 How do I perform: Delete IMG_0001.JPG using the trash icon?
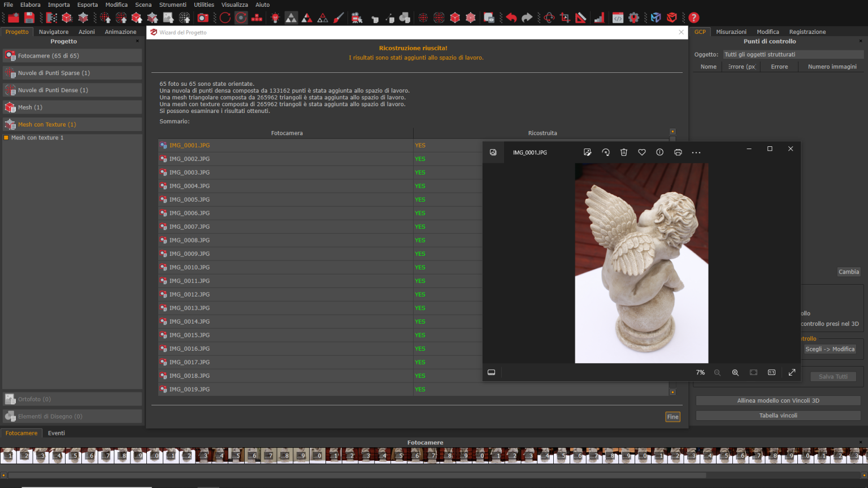pos(624,152)
